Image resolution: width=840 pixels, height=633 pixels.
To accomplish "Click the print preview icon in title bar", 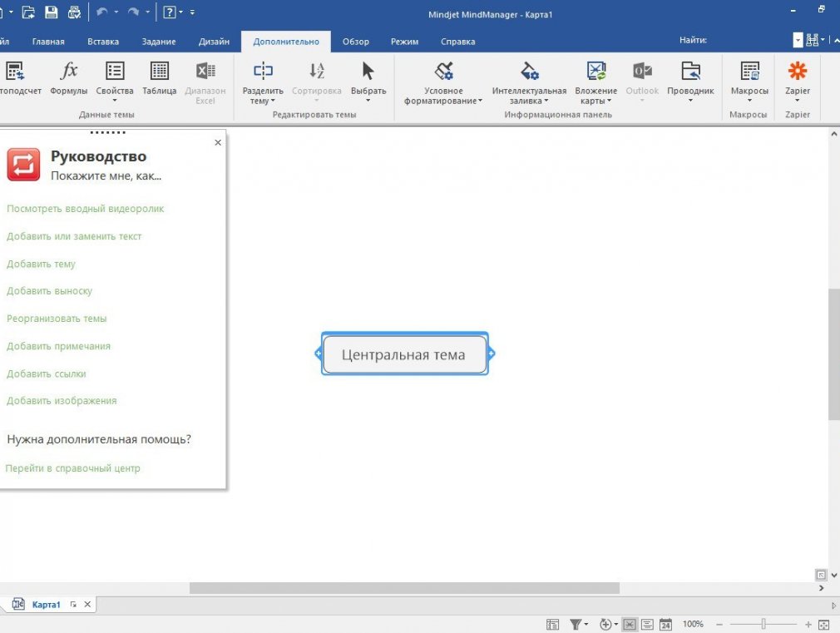I will coord(74,12).
